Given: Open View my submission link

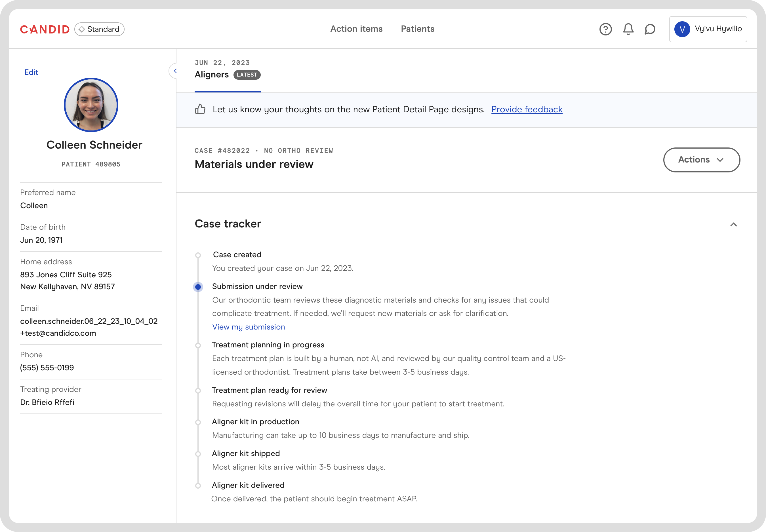Looking at the screenshot, I should coord(249,327).
